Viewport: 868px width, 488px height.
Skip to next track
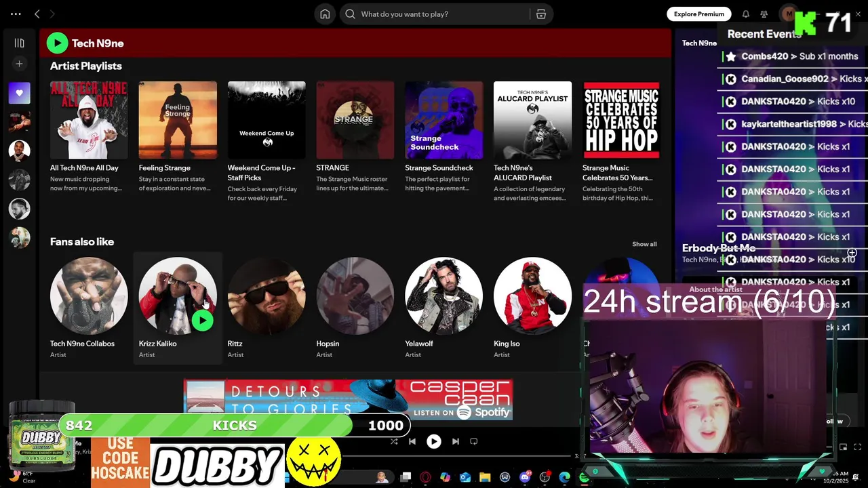pyautogui.click(x=456, y=441)
